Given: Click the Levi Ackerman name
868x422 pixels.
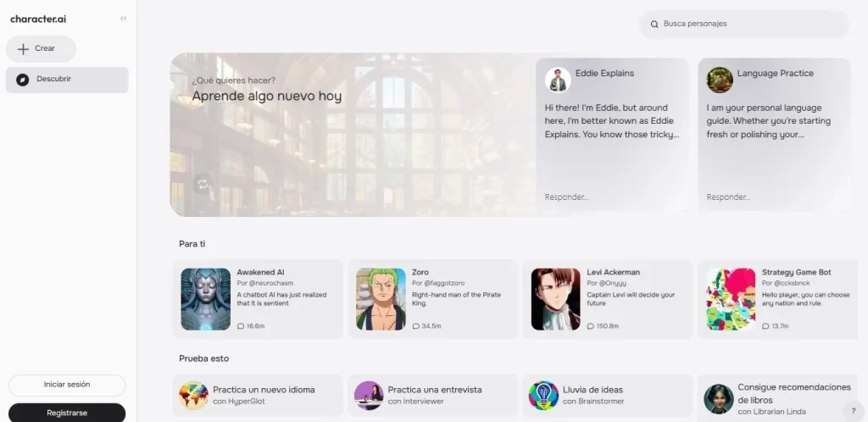Looking at the screenshot, I should (x=614, y=272).
